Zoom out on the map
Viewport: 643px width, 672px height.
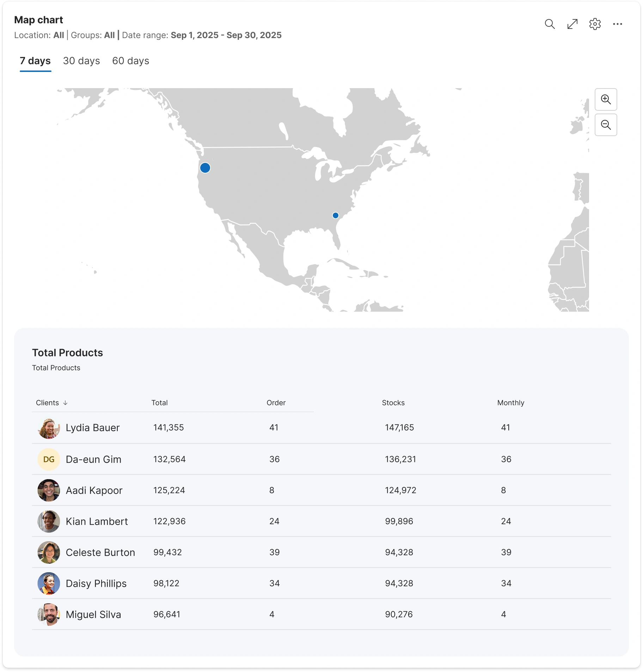[x=606, y=125]
